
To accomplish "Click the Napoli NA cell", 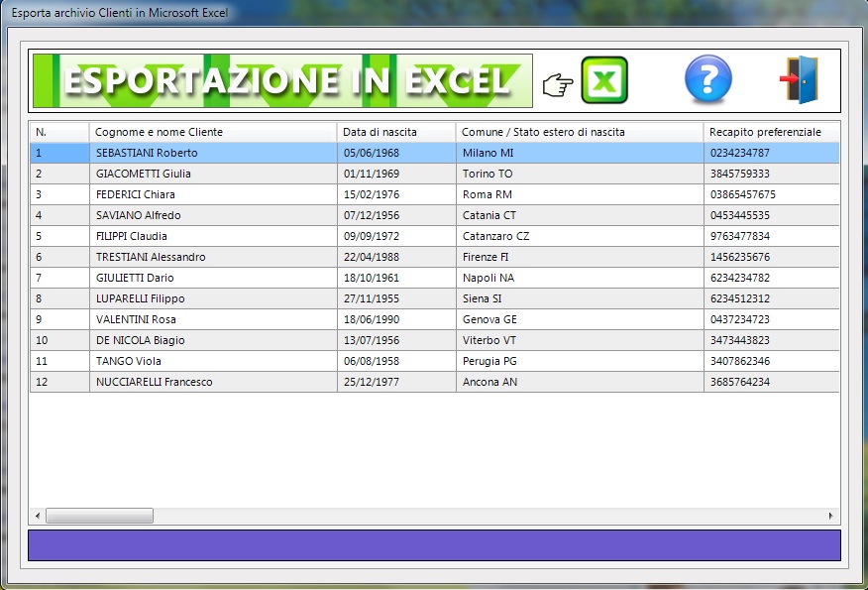I will click(580, 278).
